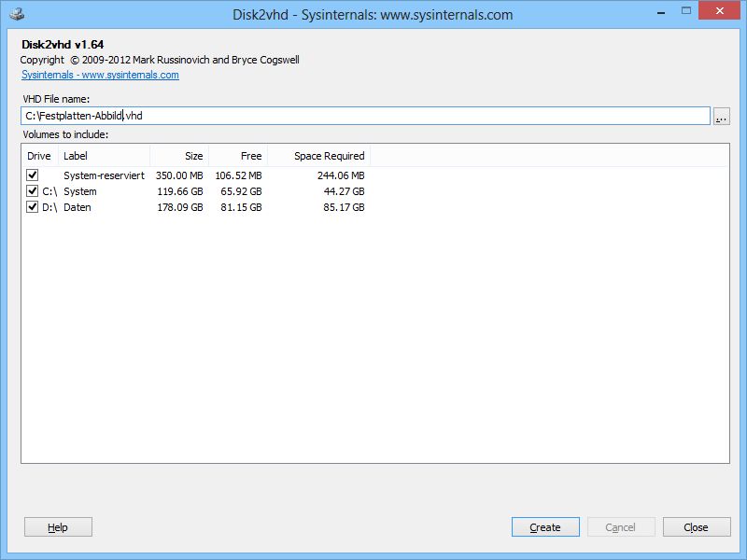Click the 85.17 GB space required value
Screen dimensions: 747x560
(x=344, y=207)
